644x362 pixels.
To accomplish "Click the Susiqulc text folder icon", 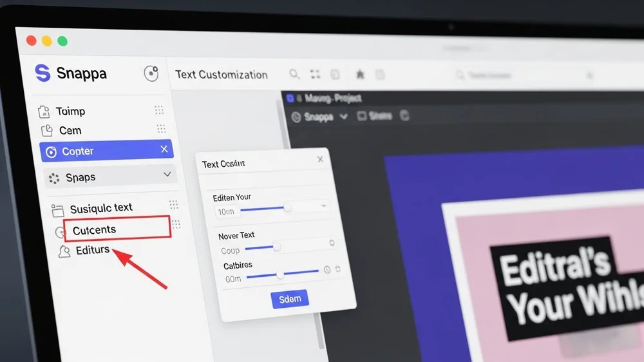I will tap(57, 211).
